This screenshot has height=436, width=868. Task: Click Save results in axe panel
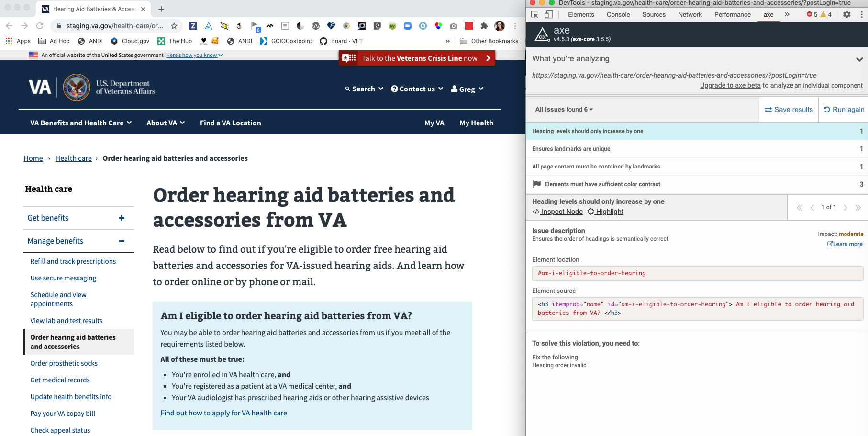(x=789, y=110)
